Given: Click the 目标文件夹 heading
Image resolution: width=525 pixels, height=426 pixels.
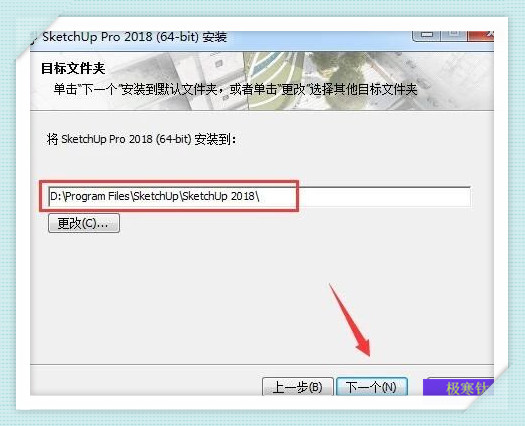Looking at the screenshot, I should coord(73,68).
